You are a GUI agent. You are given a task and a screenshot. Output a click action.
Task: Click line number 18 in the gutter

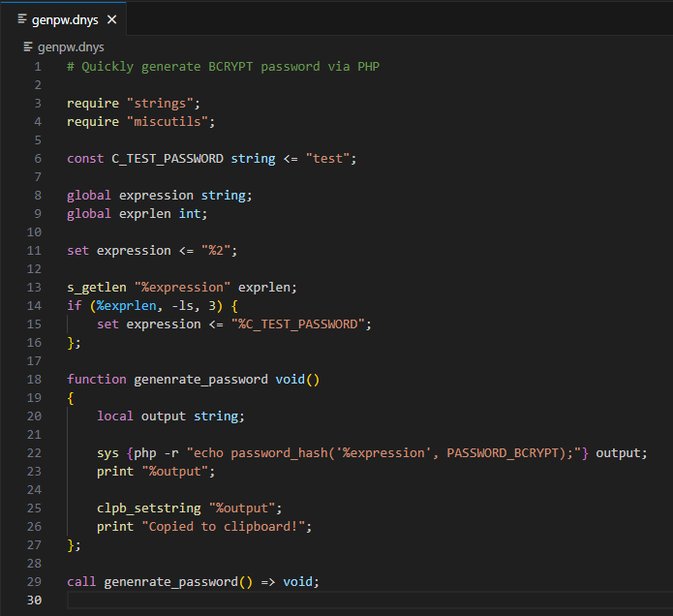tap(34, 379)
